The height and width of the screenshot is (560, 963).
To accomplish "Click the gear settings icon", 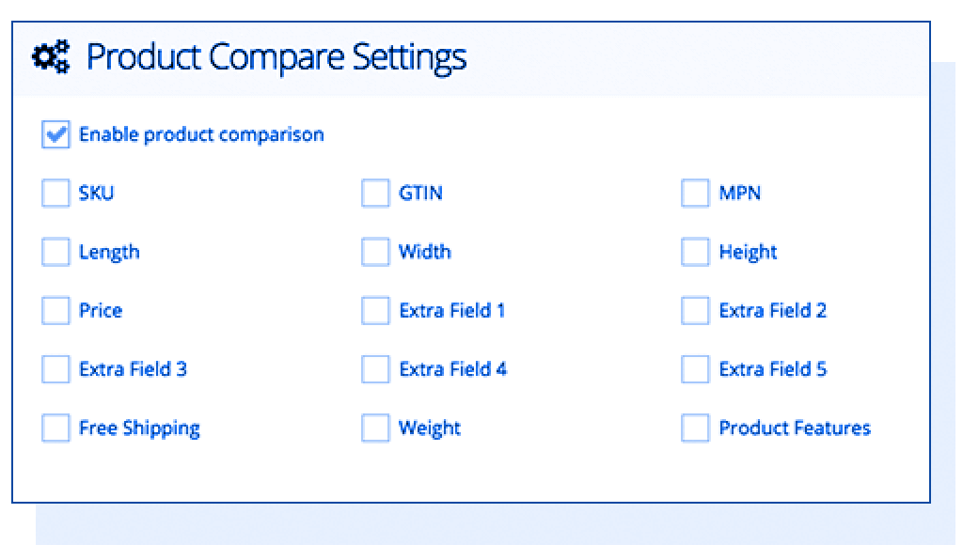I will (52, 56).
